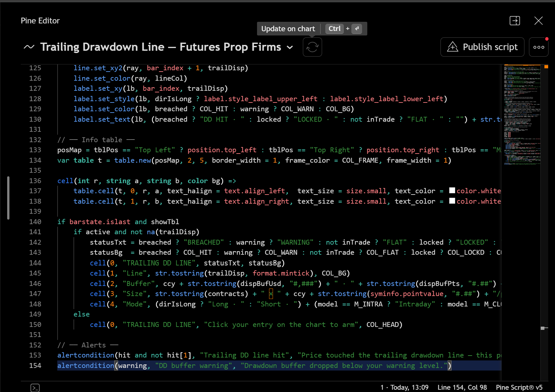
Task: Click barstate.islast on line 140
Action: (x=100, y=222)
